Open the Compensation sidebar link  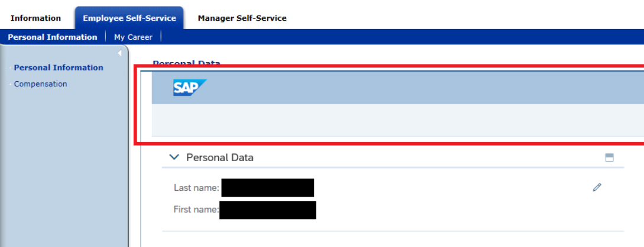click(x=41, y=84)
